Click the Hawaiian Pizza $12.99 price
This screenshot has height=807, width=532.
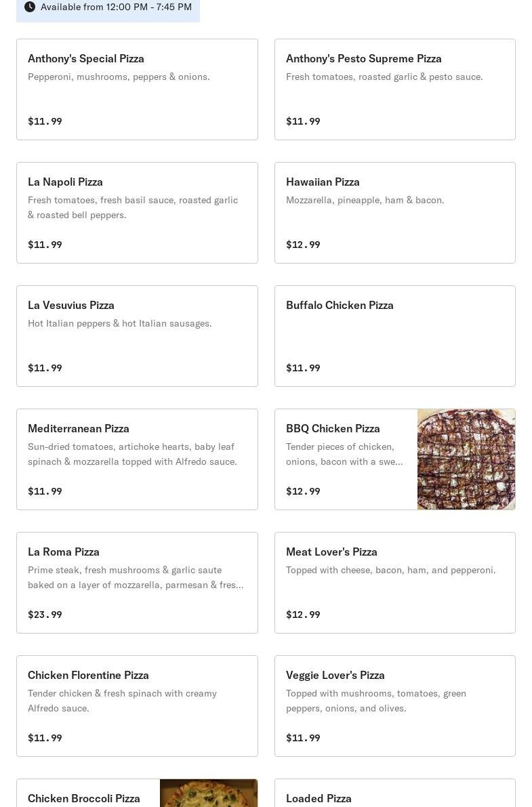(303, 245)
